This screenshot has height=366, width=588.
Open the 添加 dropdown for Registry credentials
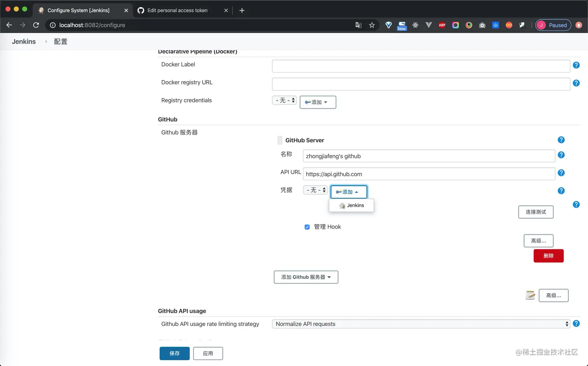(318, 102)
